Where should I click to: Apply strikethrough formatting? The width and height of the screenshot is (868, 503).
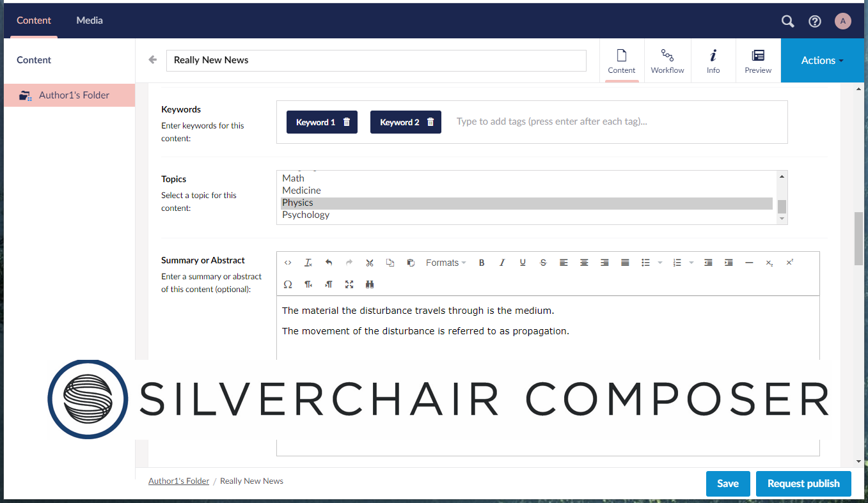[543, 263]
